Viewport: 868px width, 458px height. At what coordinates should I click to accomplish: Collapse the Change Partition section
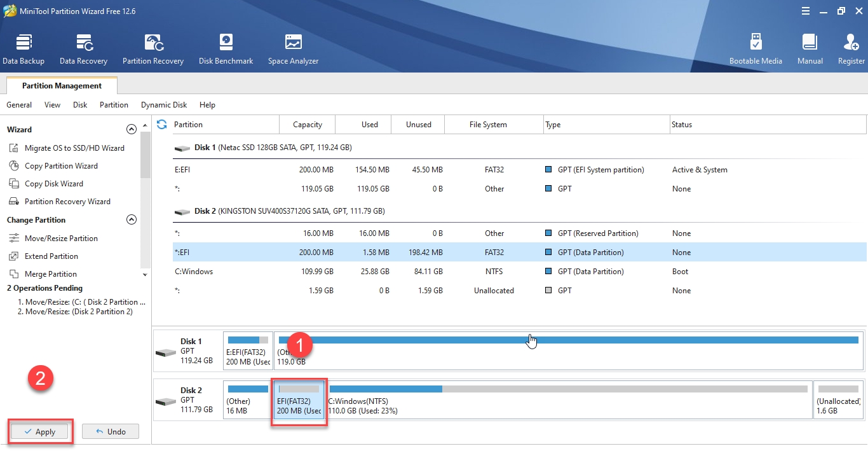tap(132, 219)
